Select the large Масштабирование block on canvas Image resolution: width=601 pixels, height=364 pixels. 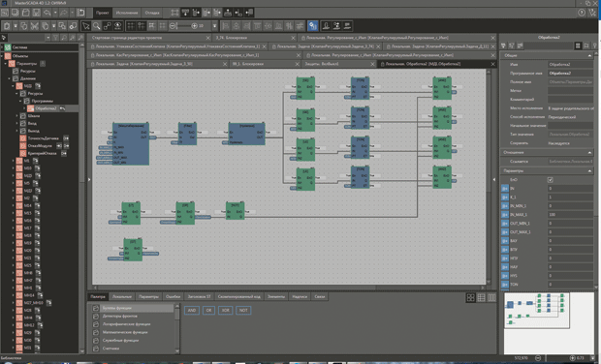(x=131, y=144)
